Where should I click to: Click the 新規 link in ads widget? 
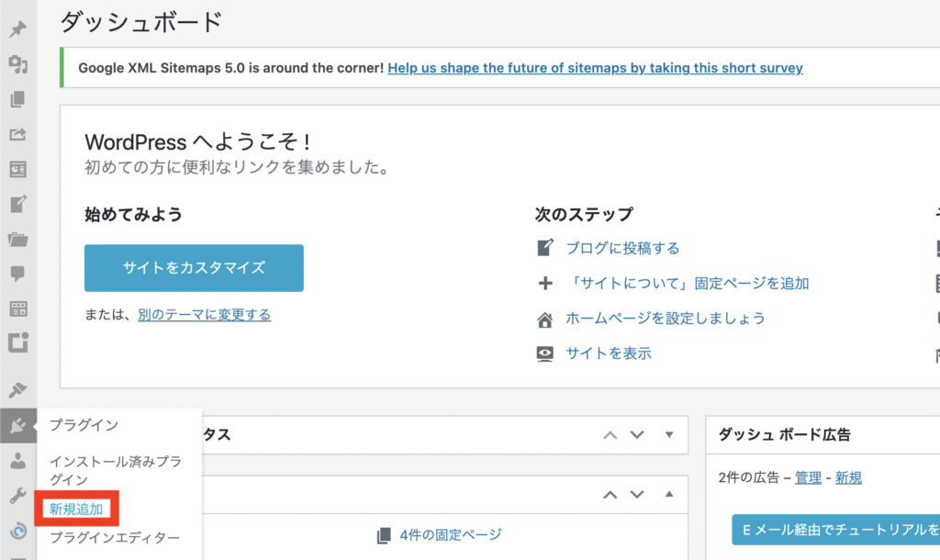point(848,478)
